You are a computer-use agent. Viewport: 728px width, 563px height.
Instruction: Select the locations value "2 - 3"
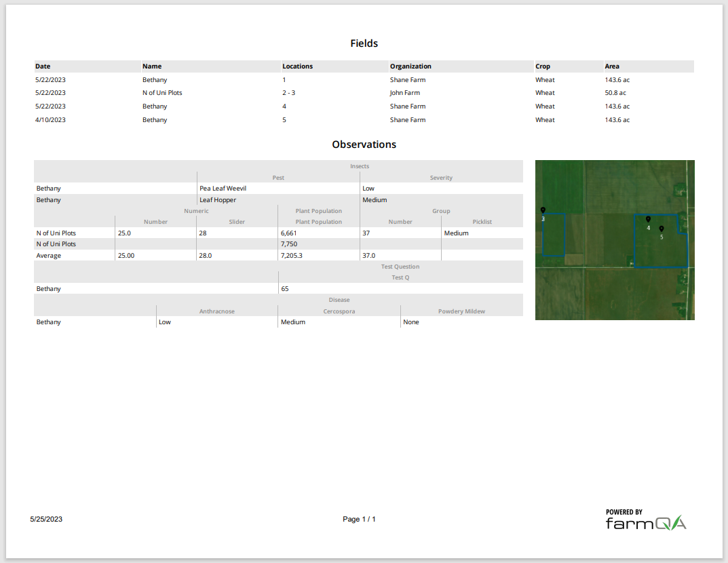(x=289, y=93)
